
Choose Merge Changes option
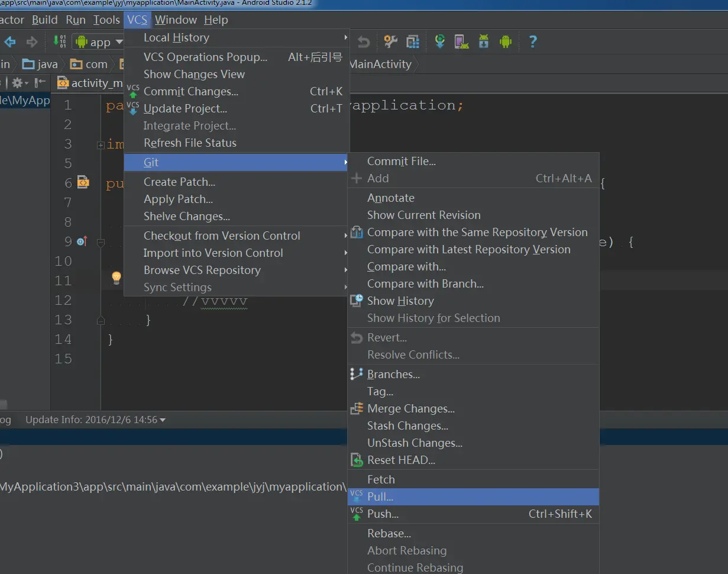[473, 408]
